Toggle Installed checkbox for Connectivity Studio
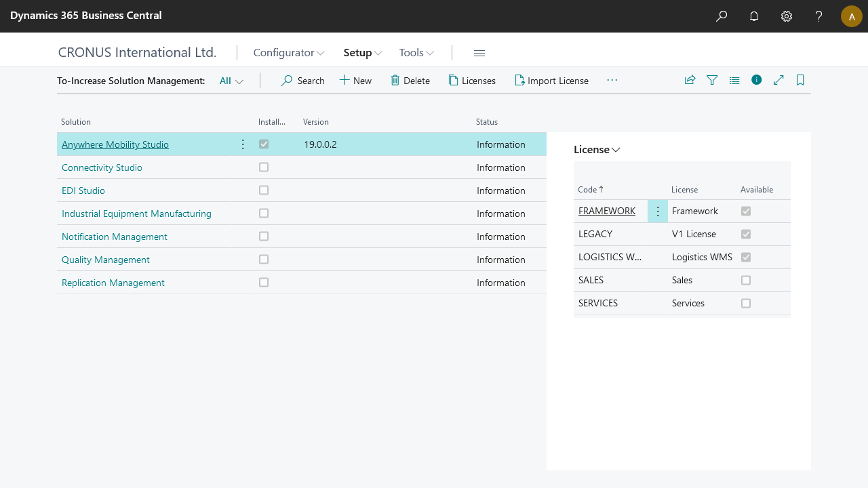This screenshot has width=868, height=488. tap(264, 167)
